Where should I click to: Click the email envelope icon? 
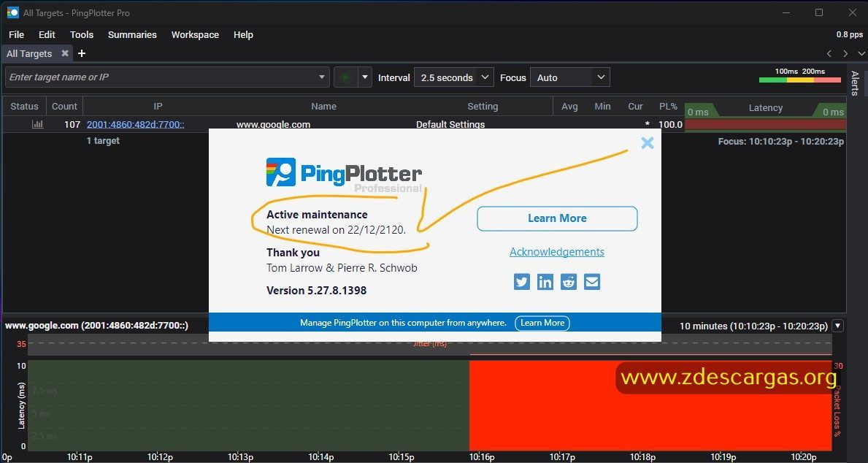pyautogui.click(x=592, y=282)
